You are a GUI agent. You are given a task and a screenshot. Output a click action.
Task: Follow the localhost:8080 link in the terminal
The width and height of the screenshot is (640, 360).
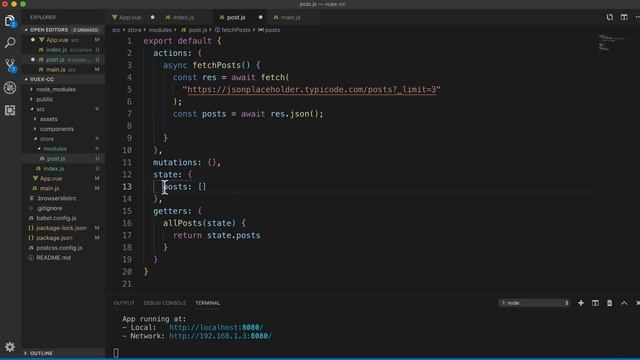coord(216,327)
